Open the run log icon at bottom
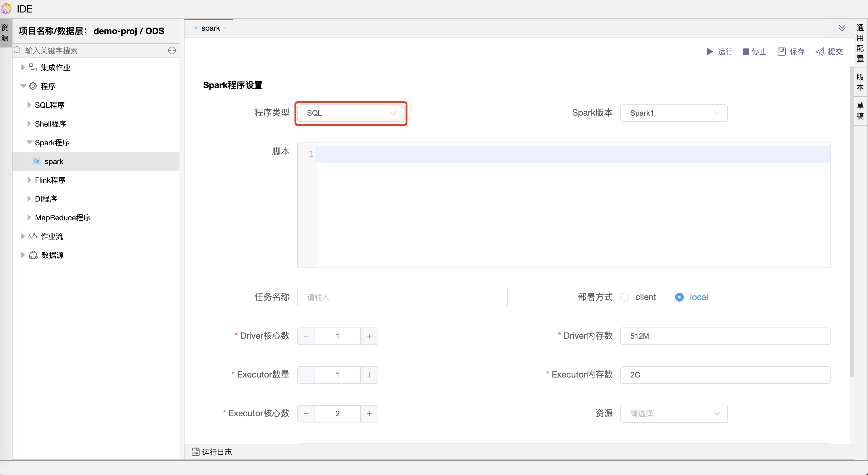 195,452
